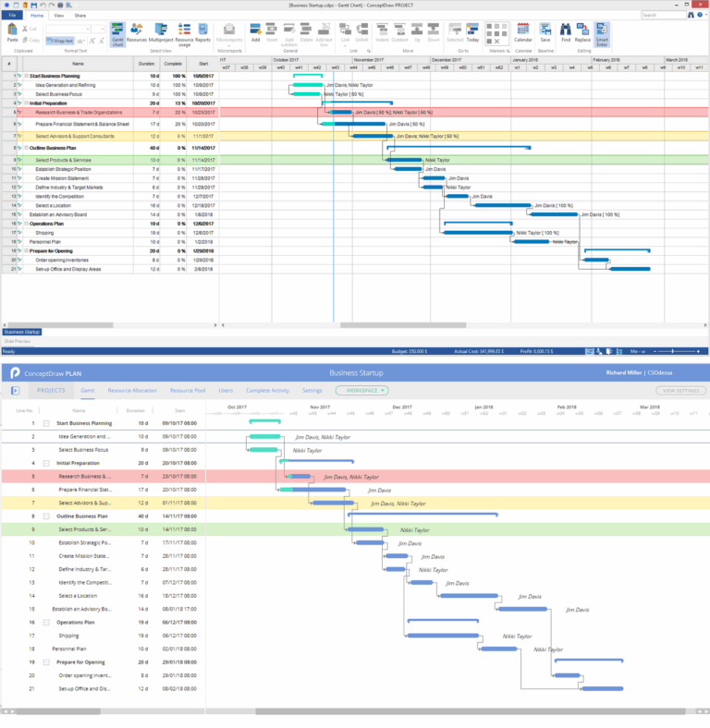The width and height of the screenshot is (710, 728).
Task: Open the Resource usage view
Action: [184, 35]
